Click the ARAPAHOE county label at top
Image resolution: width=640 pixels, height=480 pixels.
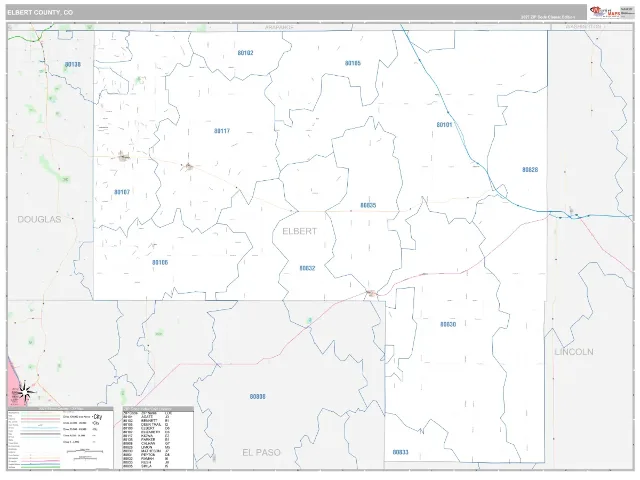pyautogui.click(x=279, y=27)
